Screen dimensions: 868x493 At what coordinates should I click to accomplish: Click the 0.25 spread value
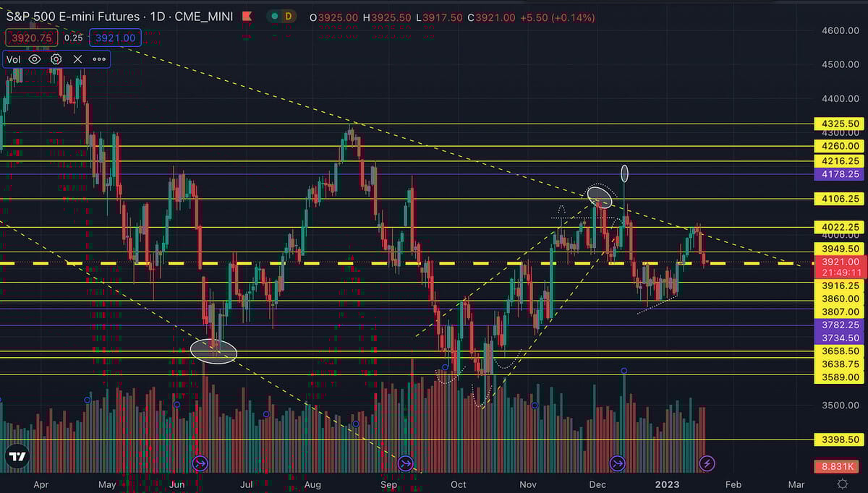click(x=74, y=38)
